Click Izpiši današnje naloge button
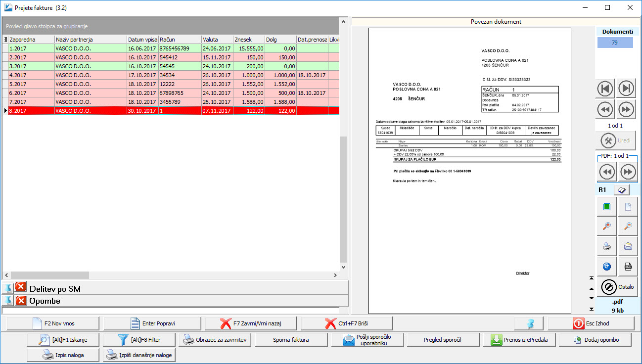This screenshot has width=642, height=364. 139,355
